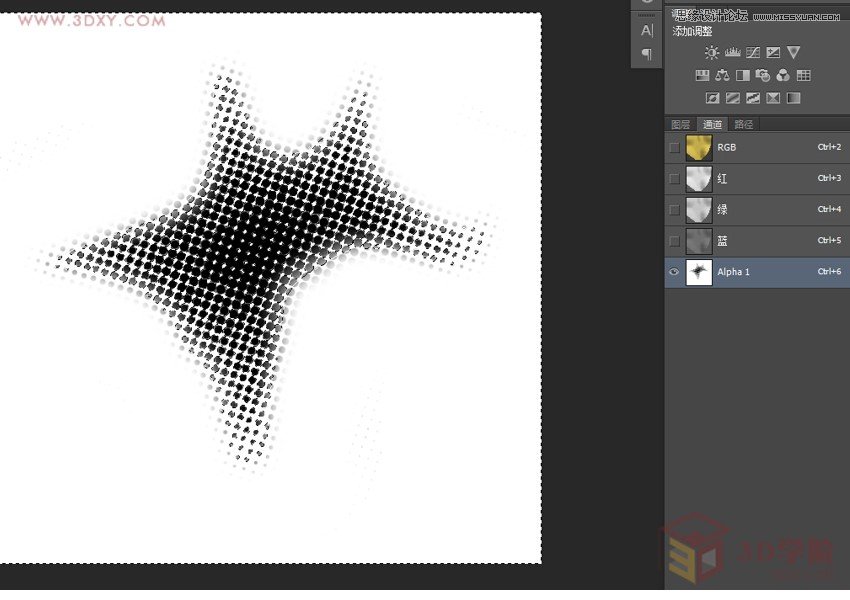The width and height of the screenshot is (850, 600).
Task: Click the 添加调整 panel heading
Action: (x=692, y=31)
